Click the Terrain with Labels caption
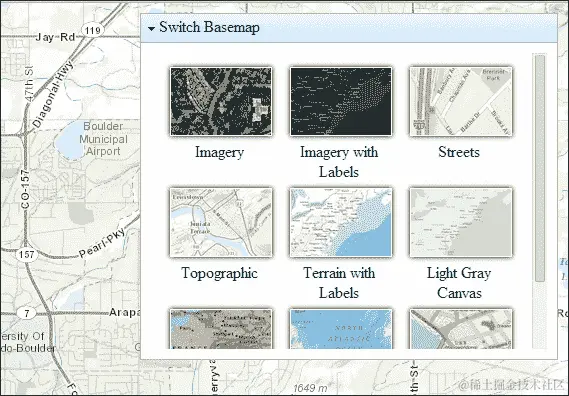Image resolution: width=569 pixels, height=396 pixels. (339, 283)
